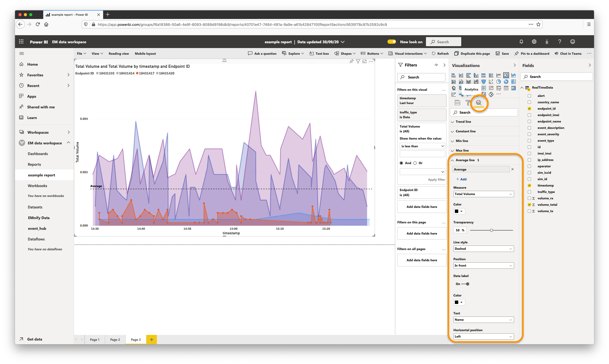This screenshot has width=609, height=364.
Task: Add another average line
Action: (x=461, y=179)
